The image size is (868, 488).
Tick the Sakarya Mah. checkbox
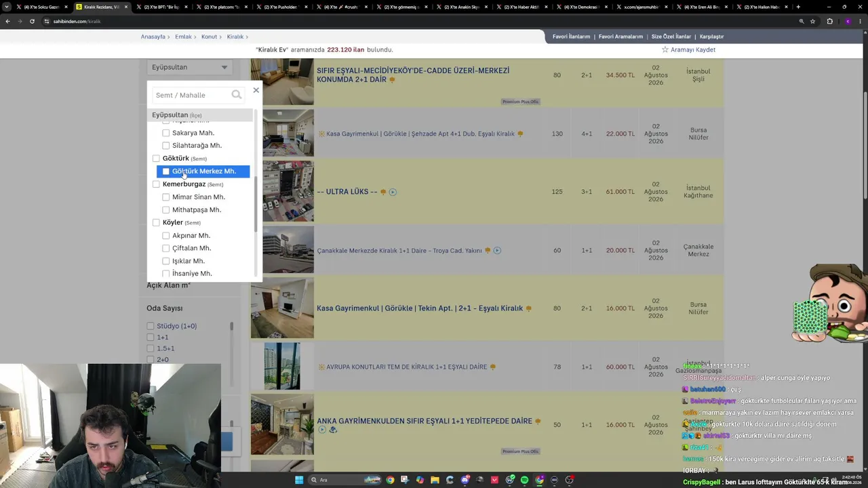coord(165,133)
